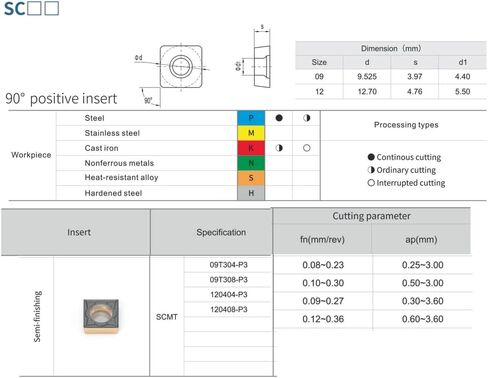Click the 'Nonferrous metals' workpiece label
The width and height of the screenshot is (488, 378).
pos(119,163)
